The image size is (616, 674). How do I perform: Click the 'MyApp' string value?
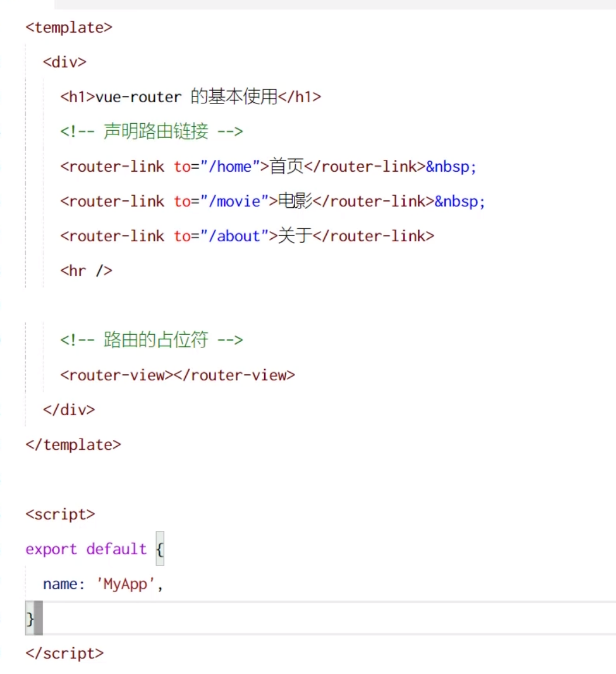[x=125, y=583]
